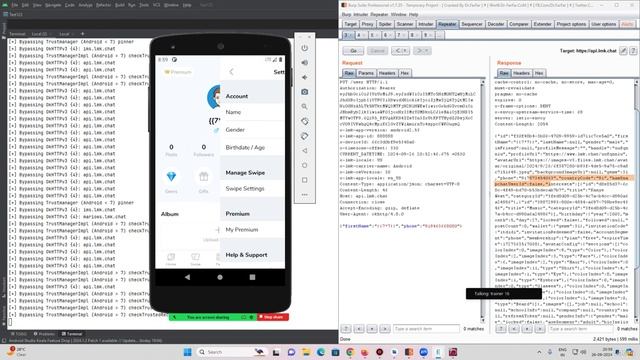Click the Response pane vertical scrollbar
The width and height of the screenshot is (640, 360).
pyautogui.click(x=636, y=200)
